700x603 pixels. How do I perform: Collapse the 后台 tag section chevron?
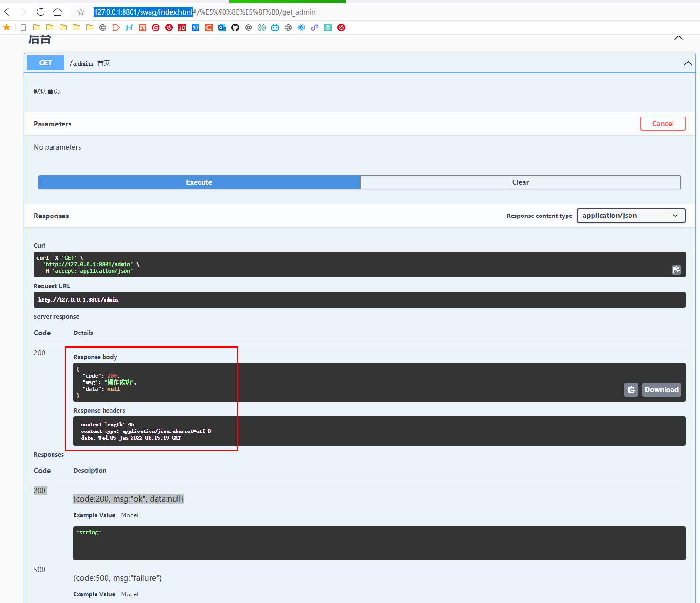(x=679, y=38)
